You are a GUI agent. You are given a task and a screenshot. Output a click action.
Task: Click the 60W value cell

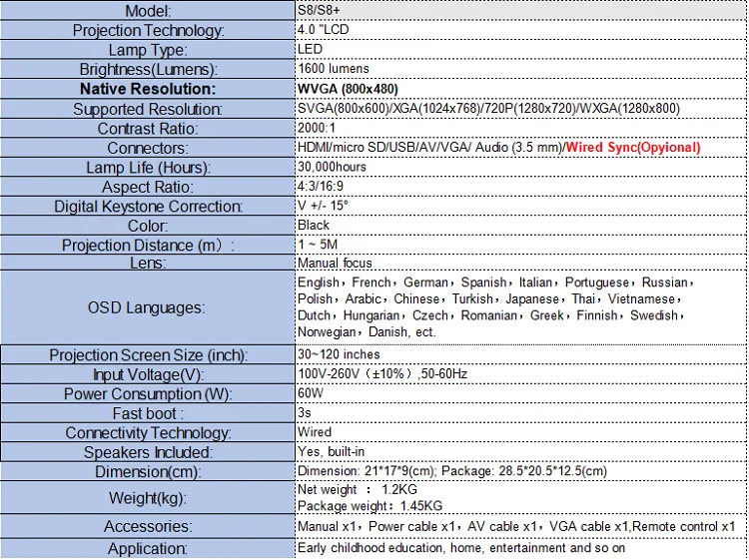click(520, 393)
